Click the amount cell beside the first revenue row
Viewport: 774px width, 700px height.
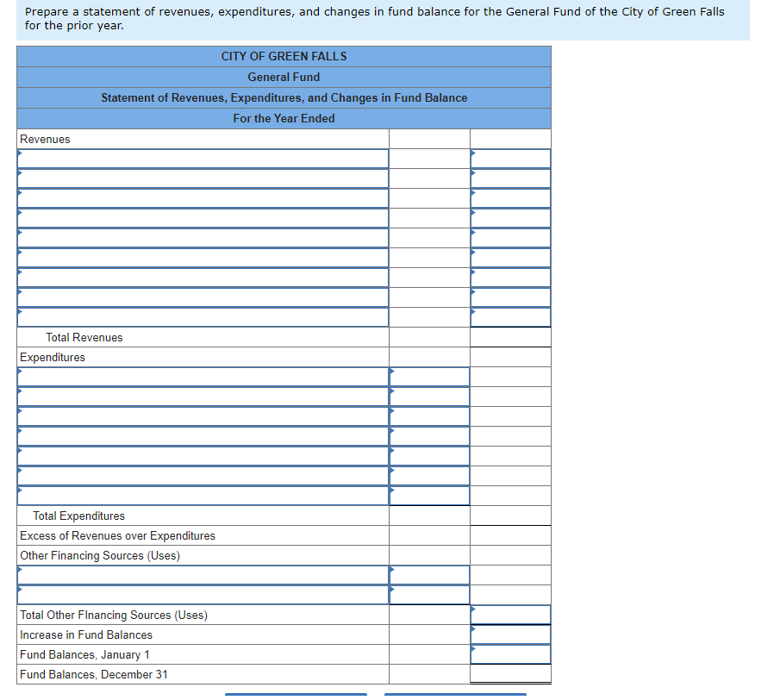[x=510, y=159]
